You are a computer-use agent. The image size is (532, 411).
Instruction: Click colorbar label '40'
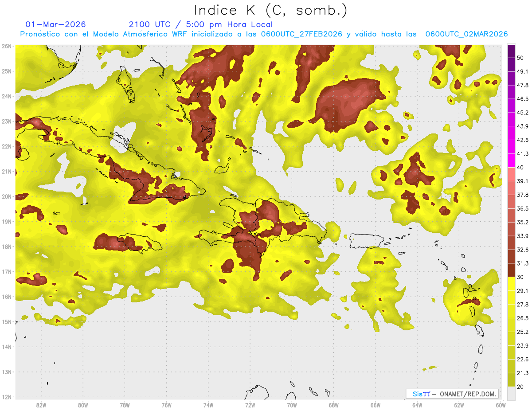point(521,168)
